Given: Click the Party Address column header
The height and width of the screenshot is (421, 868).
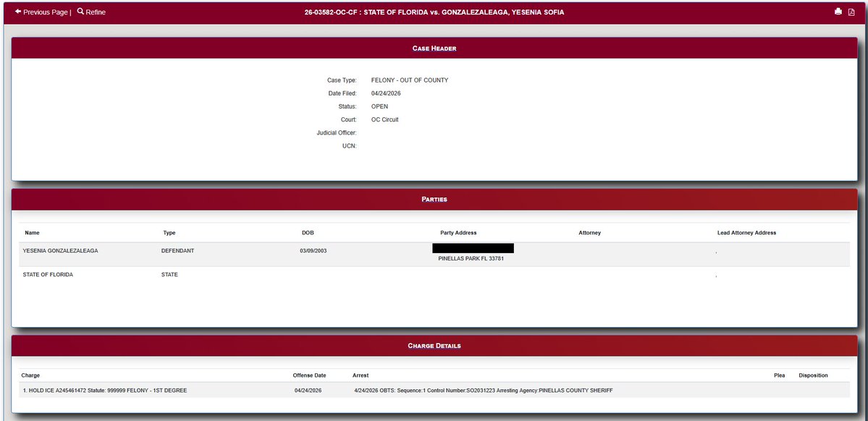Looking at the screenshot, I should pos(458,233).
